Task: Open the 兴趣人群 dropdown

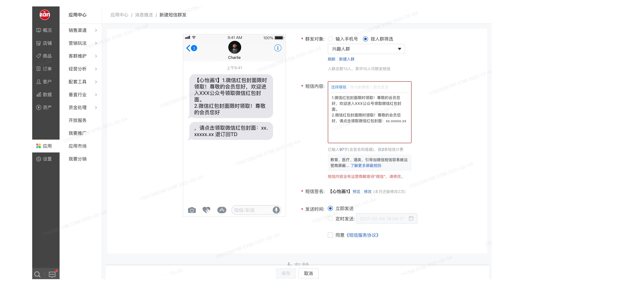Action: point(366,49)
